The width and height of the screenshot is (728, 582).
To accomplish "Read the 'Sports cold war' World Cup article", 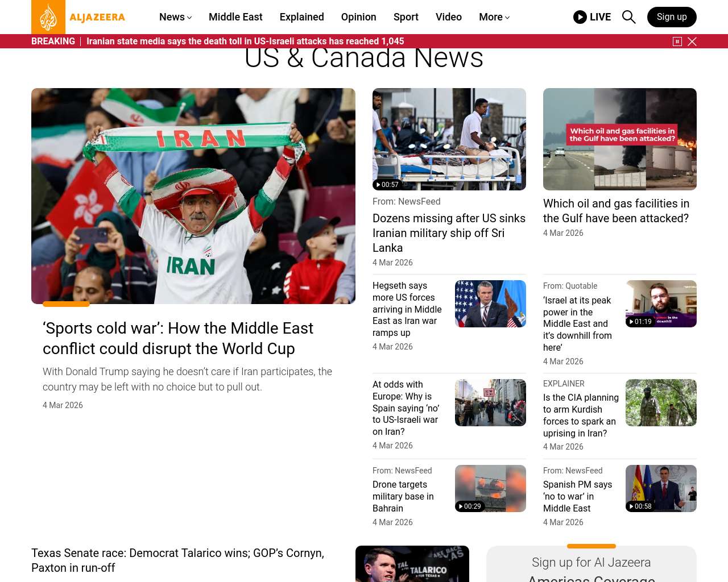I will coord(178,338).
